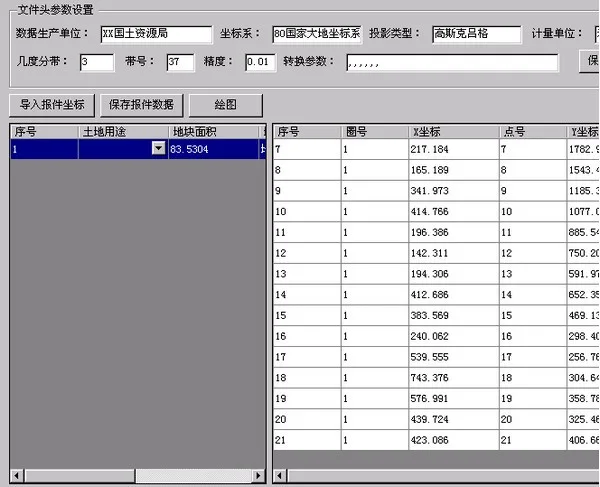Select X coordinate cell 240.062
Image resolution: width=600 pixels, height=487 pixels.
454,336
